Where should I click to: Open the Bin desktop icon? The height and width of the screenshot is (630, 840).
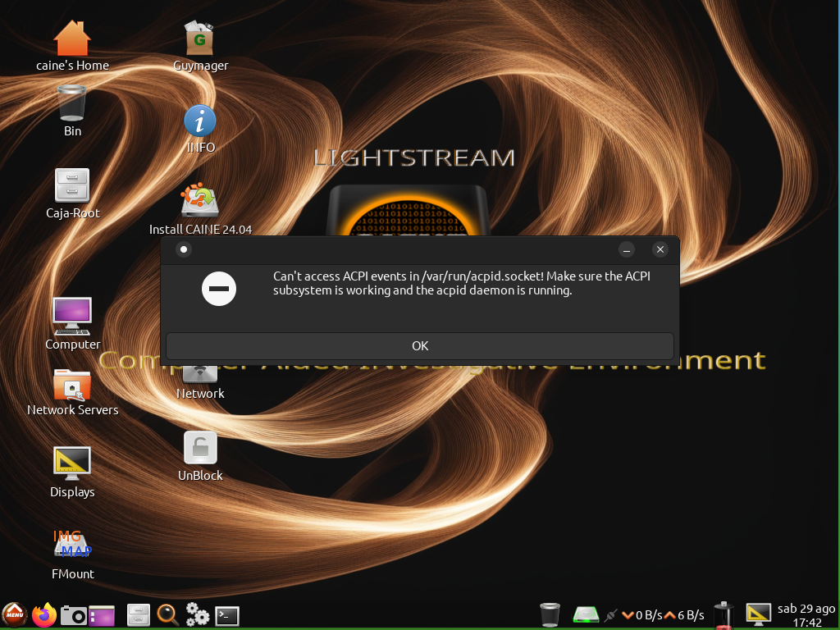[x=72, y=112]
